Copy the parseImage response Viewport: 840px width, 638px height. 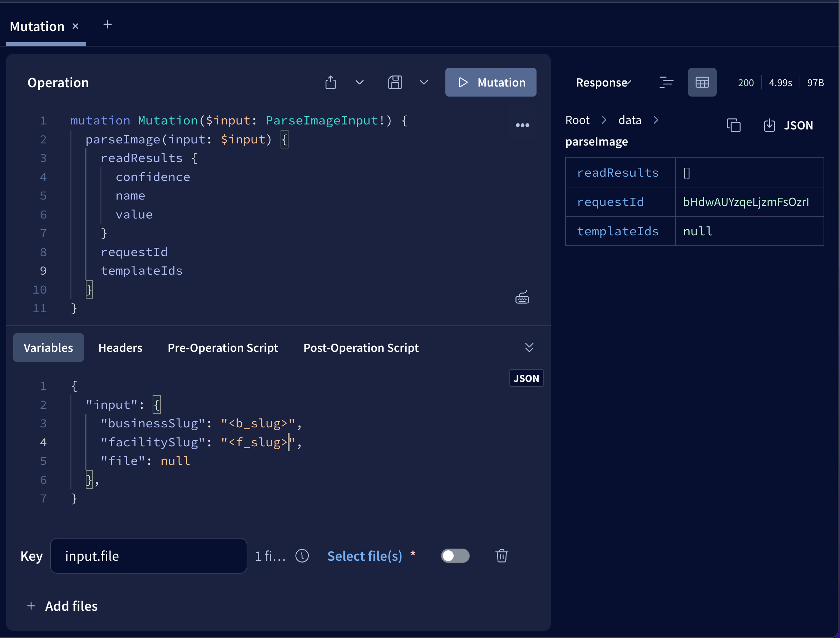(734, 125)
